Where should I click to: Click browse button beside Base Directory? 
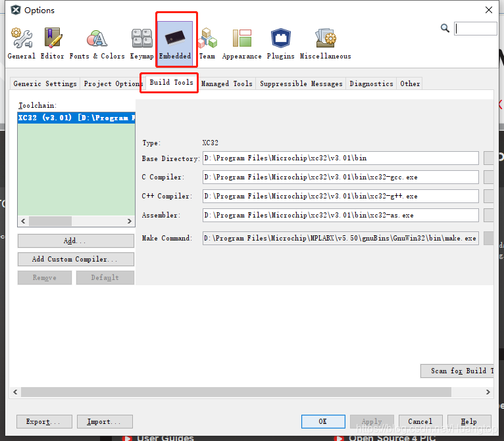coord(489,158)
